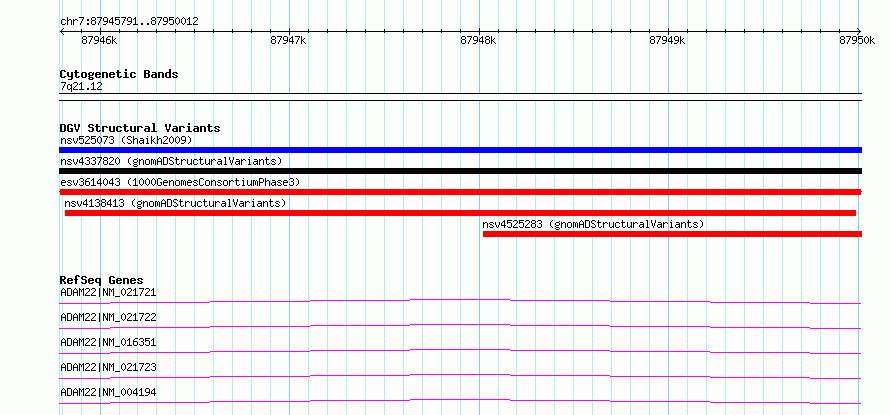This screenshot has height=415, width=890.
Task: Click the magenta NM_016351 intron line
Action: pos(460,351)
